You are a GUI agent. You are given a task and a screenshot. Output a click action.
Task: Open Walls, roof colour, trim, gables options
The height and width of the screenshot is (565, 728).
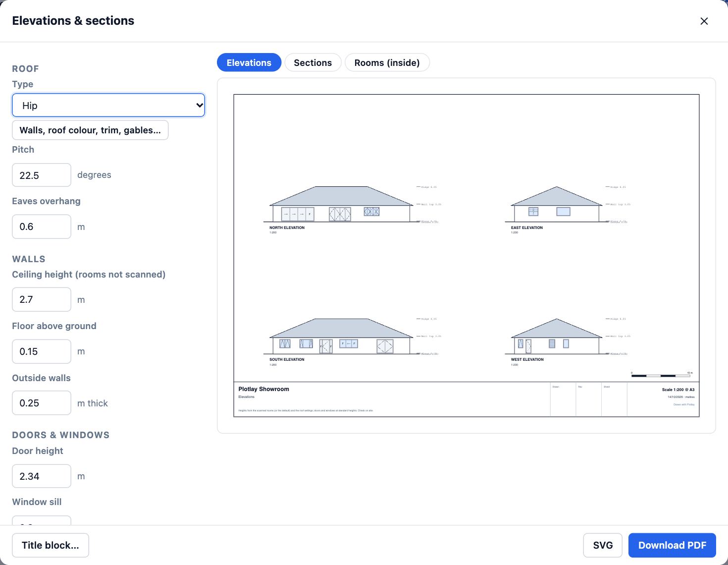click(90, 130)
